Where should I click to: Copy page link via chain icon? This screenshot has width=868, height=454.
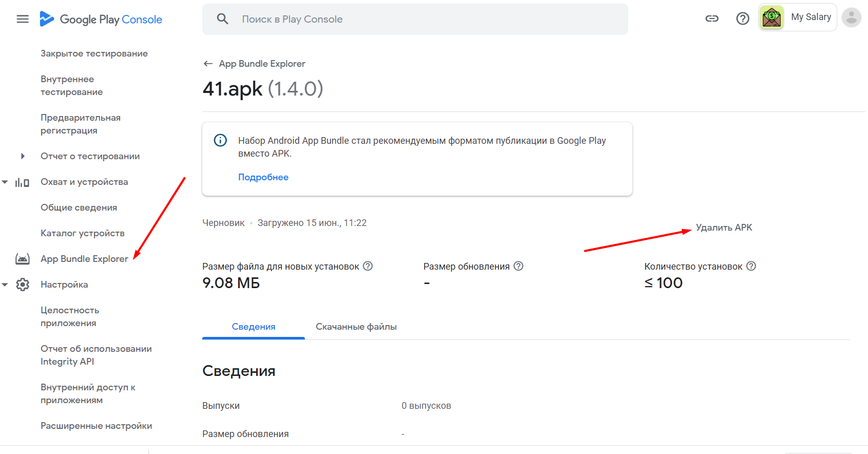coord(712,19)
